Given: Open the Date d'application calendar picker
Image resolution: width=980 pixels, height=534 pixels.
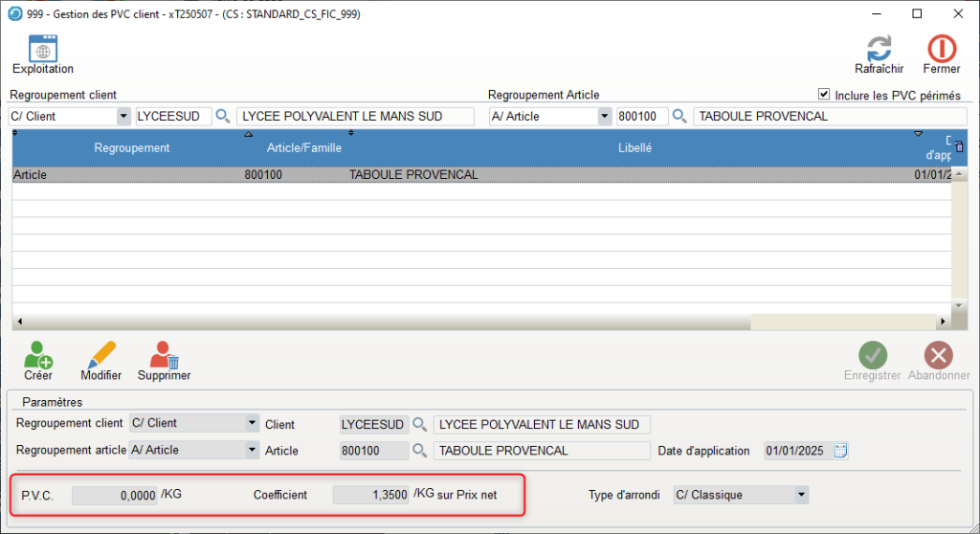Looking at the screenshot, I should (x=840, y=451).
